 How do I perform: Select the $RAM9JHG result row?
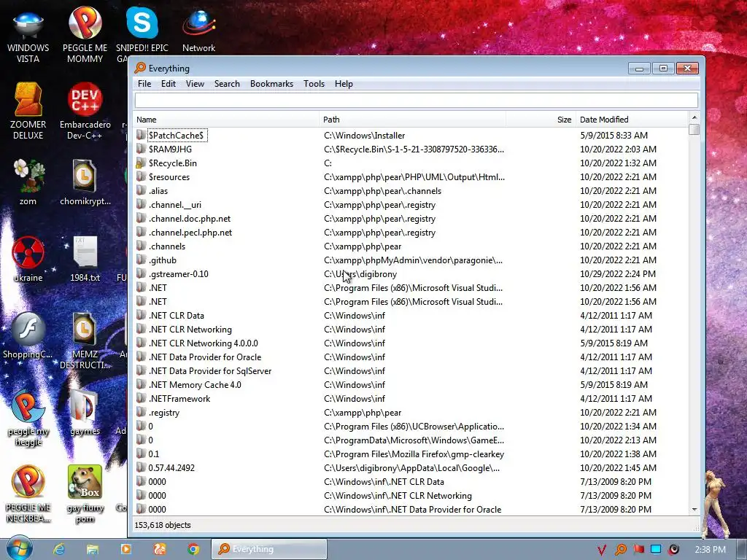point(411,149)
